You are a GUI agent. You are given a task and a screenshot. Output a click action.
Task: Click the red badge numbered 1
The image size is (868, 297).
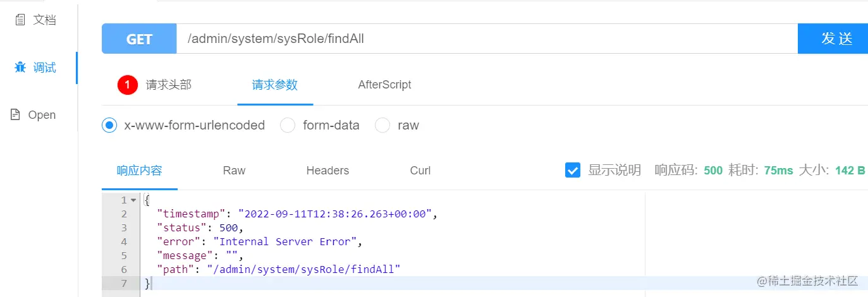[128, 85]
